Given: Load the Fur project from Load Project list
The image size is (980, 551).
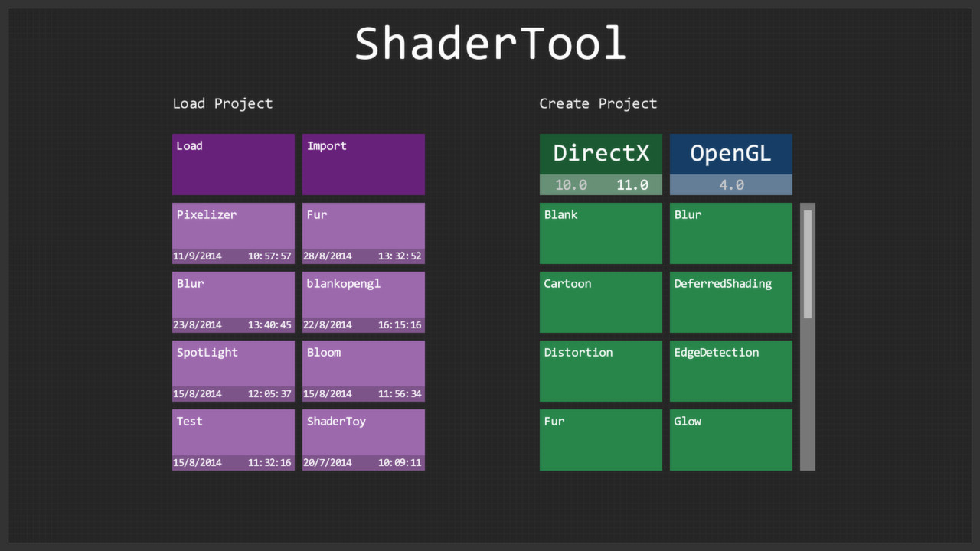Looking at the screenshot, I should point(363,230).
